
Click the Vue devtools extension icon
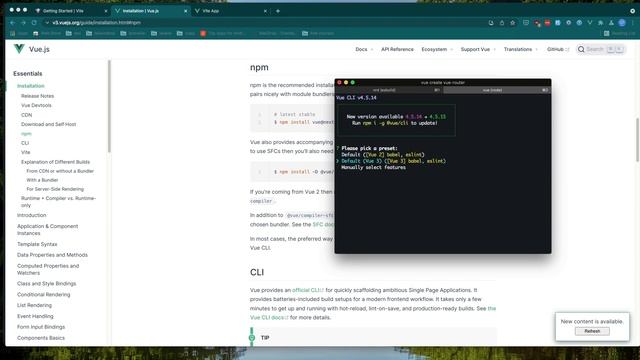coord(590,23)
